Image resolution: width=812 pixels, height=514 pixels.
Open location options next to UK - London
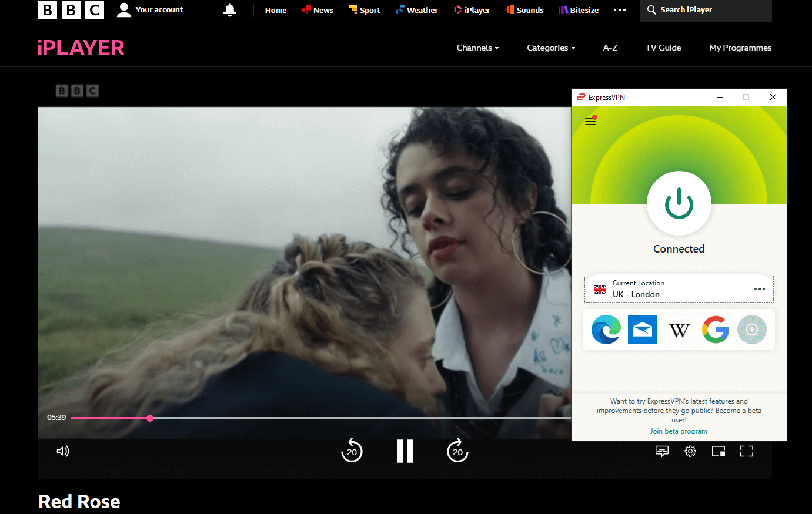click(x=760, y=289)
